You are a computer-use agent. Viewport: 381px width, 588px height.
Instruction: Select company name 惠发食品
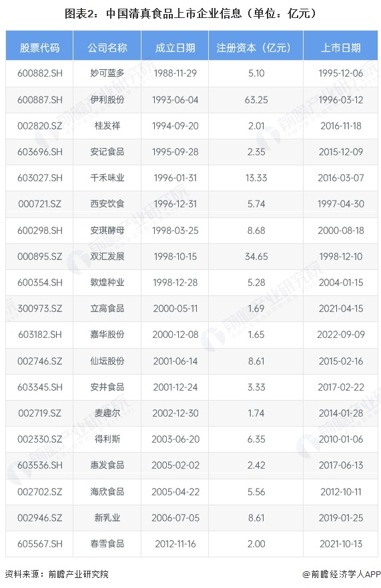(107, 465)
